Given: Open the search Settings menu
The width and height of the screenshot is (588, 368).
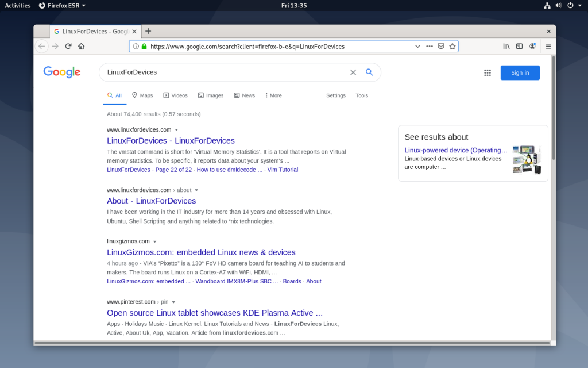Looking at the screenshot, I should click(335, 95).
